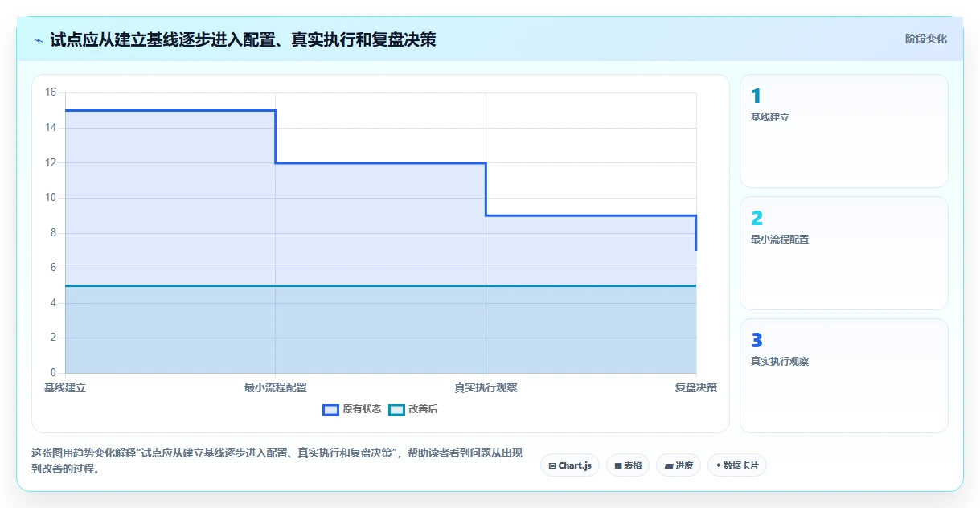Click the 表格 tag's small icon

(x=618, y=465)
